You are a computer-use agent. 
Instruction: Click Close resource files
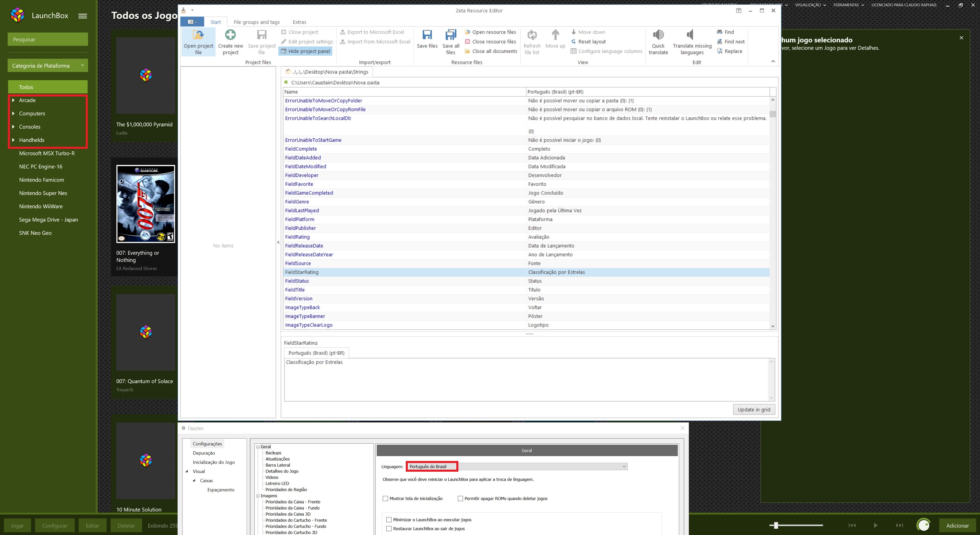(490, 41)
